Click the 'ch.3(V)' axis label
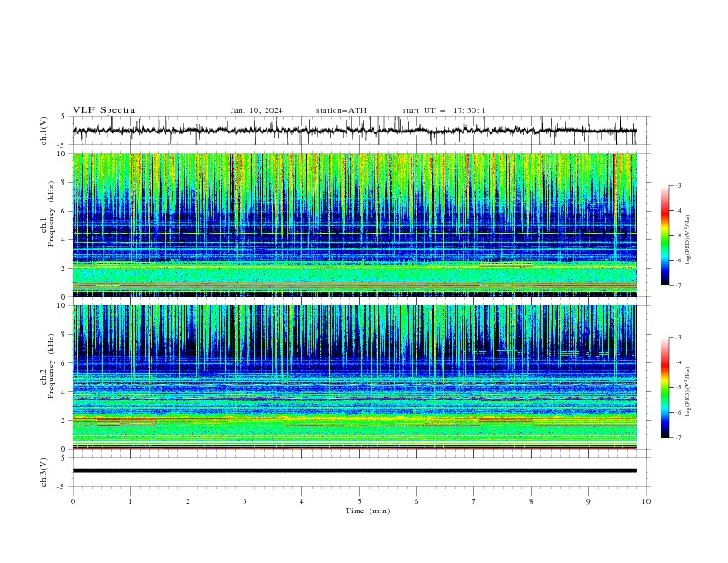 pyautogui.click(x=43, y=472)
